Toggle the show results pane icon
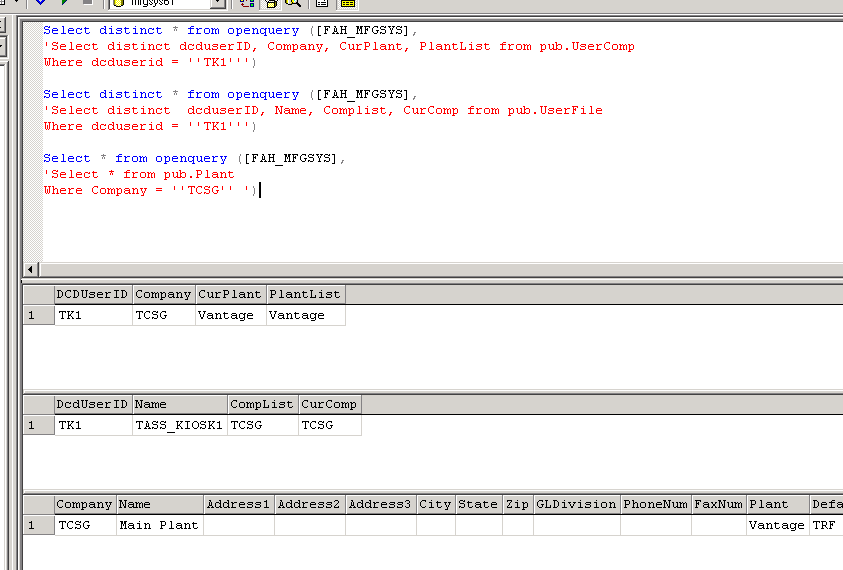 point(348,3)
